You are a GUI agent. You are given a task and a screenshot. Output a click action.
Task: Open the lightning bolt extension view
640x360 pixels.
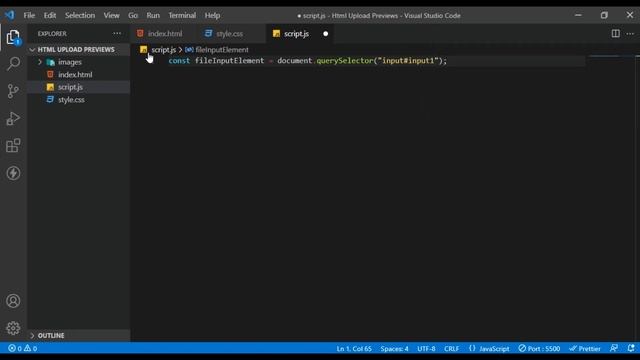point(13,173)
